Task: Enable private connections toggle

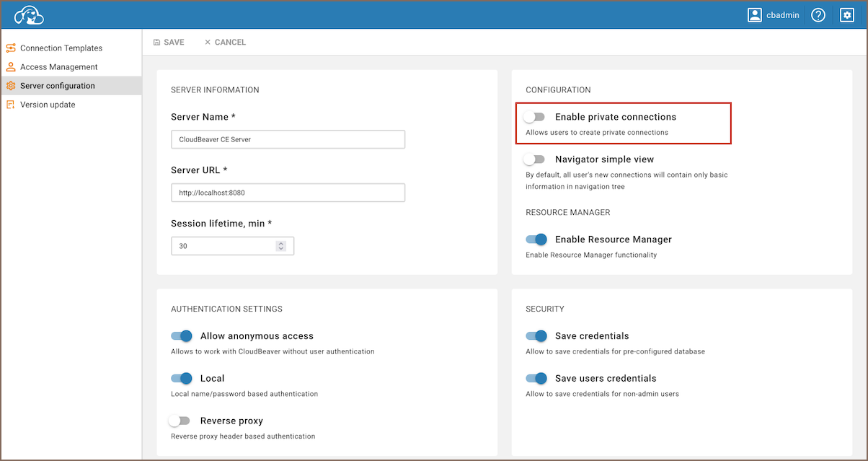Action: tap(535, 117)
